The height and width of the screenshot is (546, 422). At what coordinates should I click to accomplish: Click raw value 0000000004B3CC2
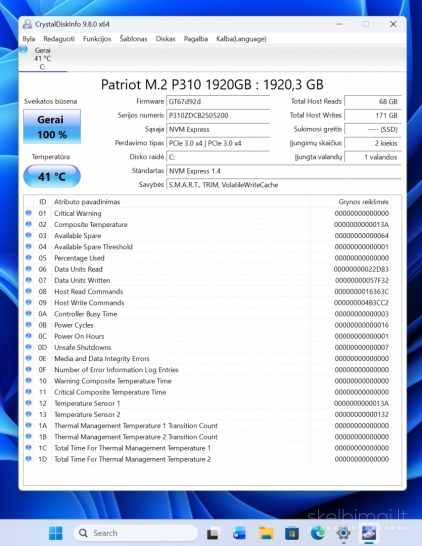[x=361, y=303]
